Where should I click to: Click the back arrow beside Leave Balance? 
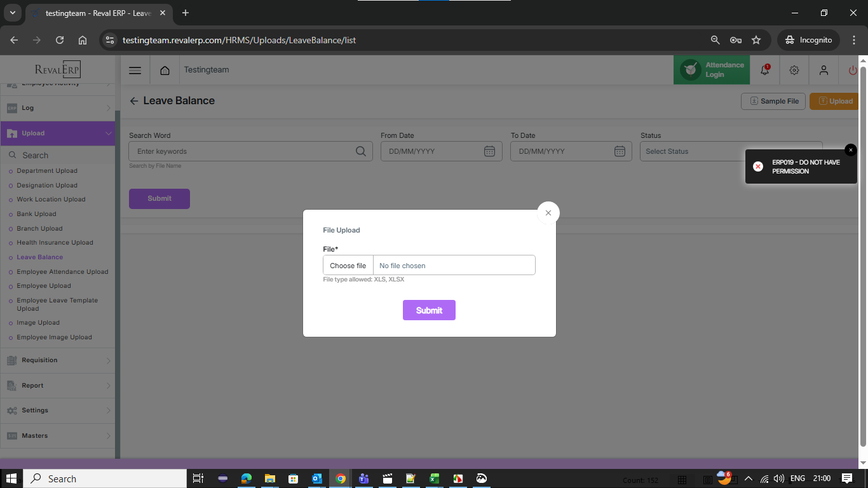click(x=134, y=101)
